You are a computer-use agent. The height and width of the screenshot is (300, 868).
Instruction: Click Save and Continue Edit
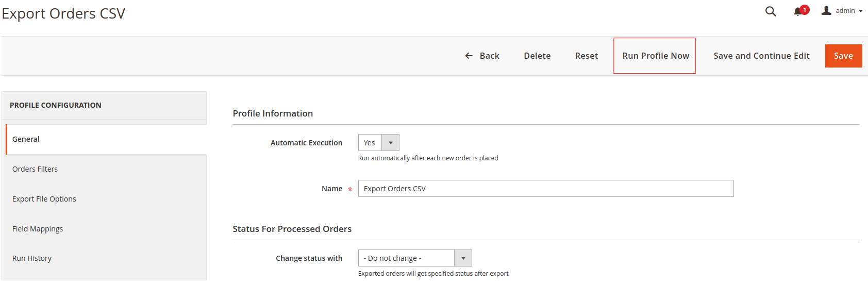click(761, 56)
